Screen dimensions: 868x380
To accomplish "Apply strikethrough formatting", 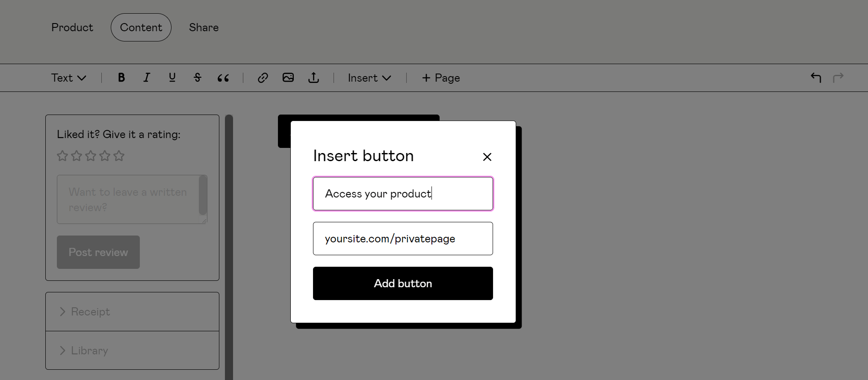I will coord(197,77).
